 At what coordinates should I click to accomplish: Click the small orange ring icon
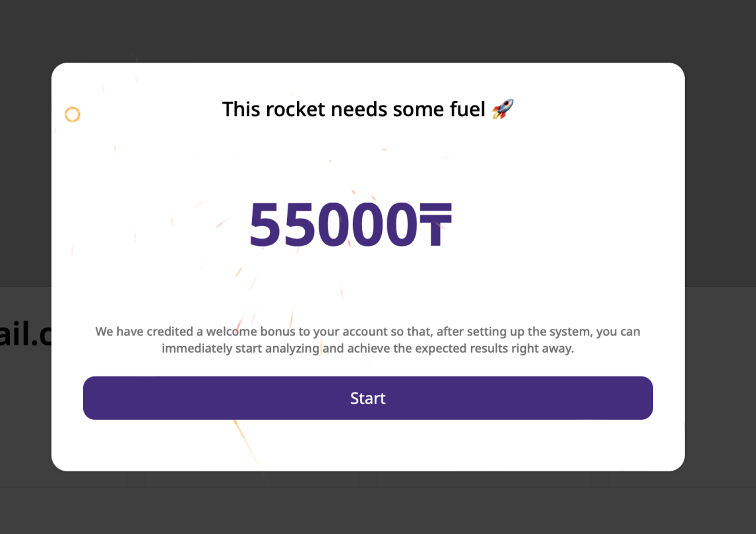click(x=73, y=115)
